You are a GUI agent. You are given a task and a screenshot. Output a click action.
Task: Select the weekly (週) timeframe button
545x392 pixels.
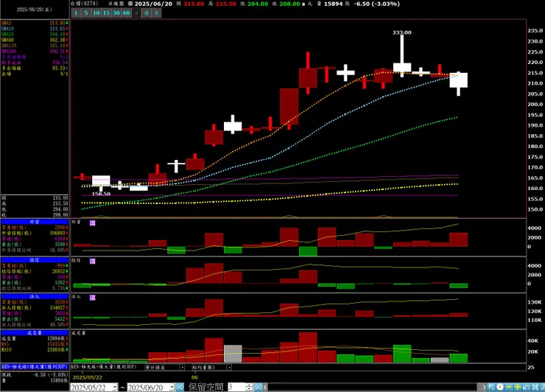147,13
